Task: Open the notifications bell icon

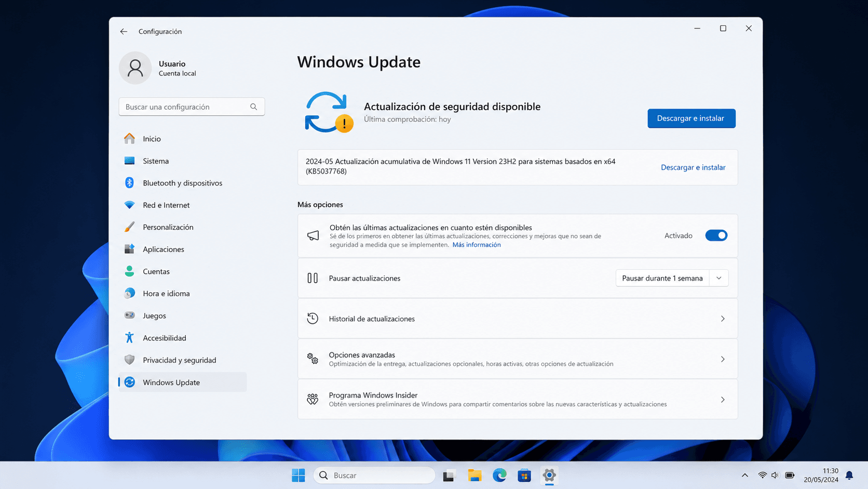Action: point(849,475)
